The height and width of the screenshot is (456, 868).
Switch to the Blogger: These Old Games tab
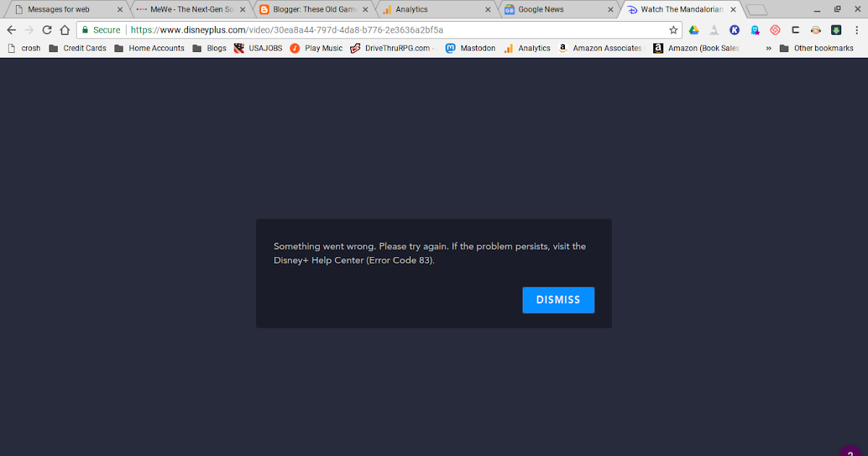click(x=312, y=9)
